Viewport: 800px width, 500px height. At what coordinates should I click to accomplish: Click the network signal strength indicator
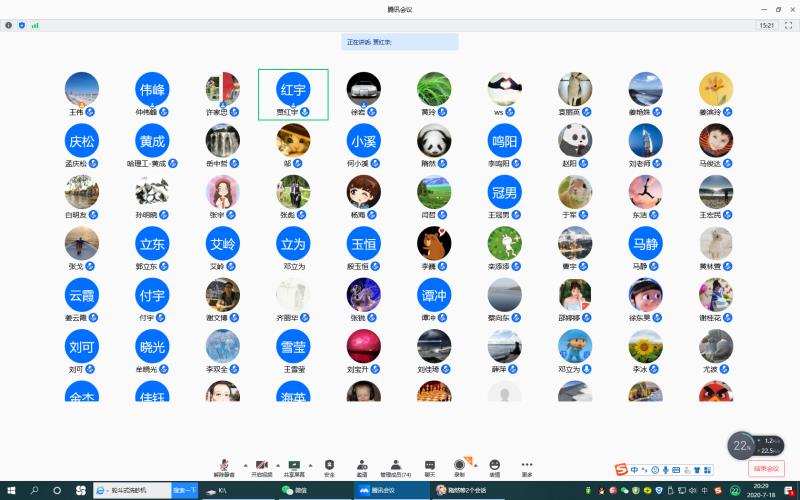[x=35, y=25]
